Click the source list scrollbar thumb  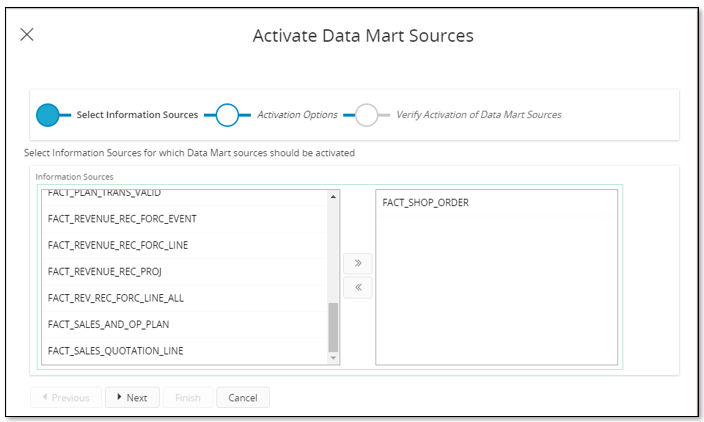point(333,328)
